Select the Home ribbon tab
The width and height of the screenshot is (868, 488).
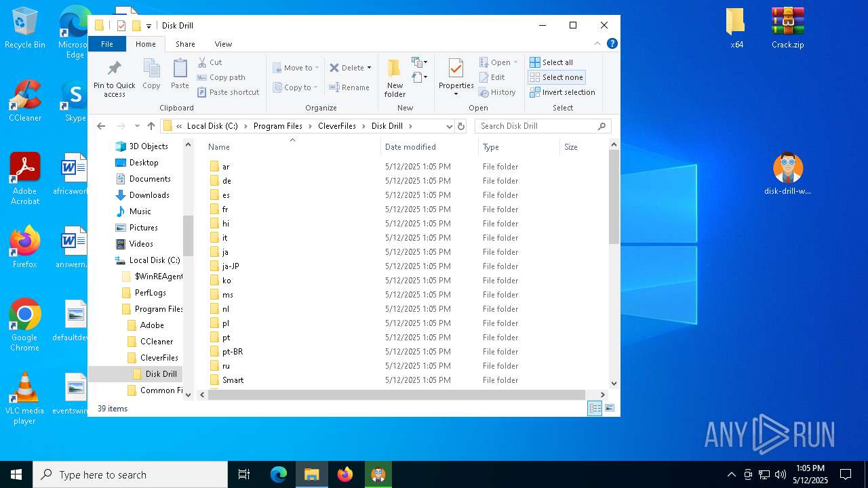coord(146,44)
